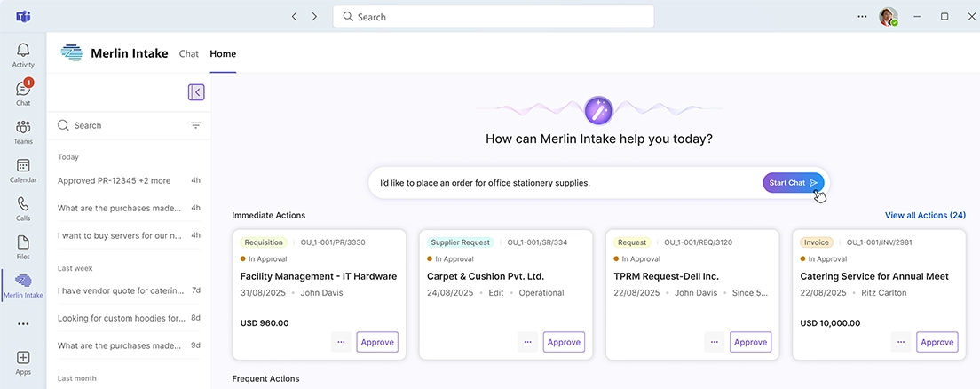
Task: Open Chat in the left rail
Action: coord(23,92)
